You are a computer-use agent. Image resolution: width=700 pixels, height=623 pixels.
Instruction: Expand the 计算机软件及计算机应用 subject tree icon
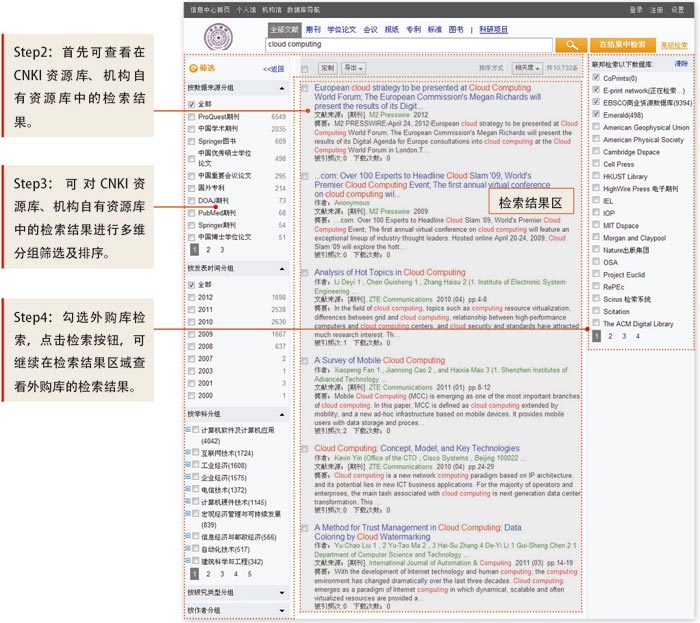(188, 430)
